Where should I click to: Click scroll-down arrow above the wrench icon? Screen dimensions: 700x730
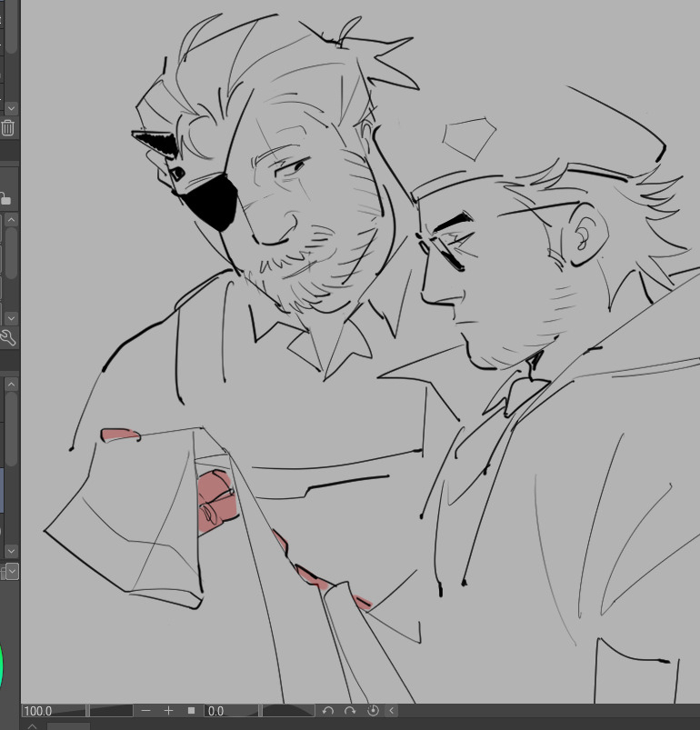[x=11, y=318]
